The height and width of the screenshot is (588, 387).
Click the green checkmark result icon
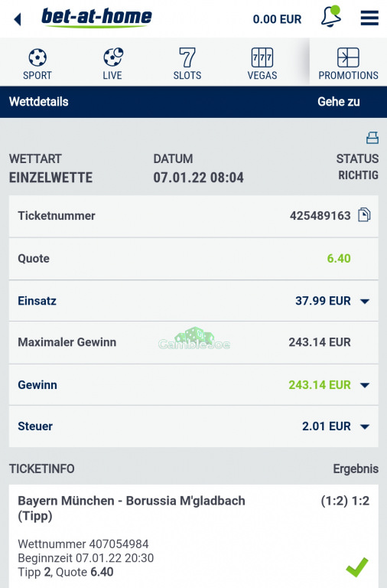click(357, 567)
